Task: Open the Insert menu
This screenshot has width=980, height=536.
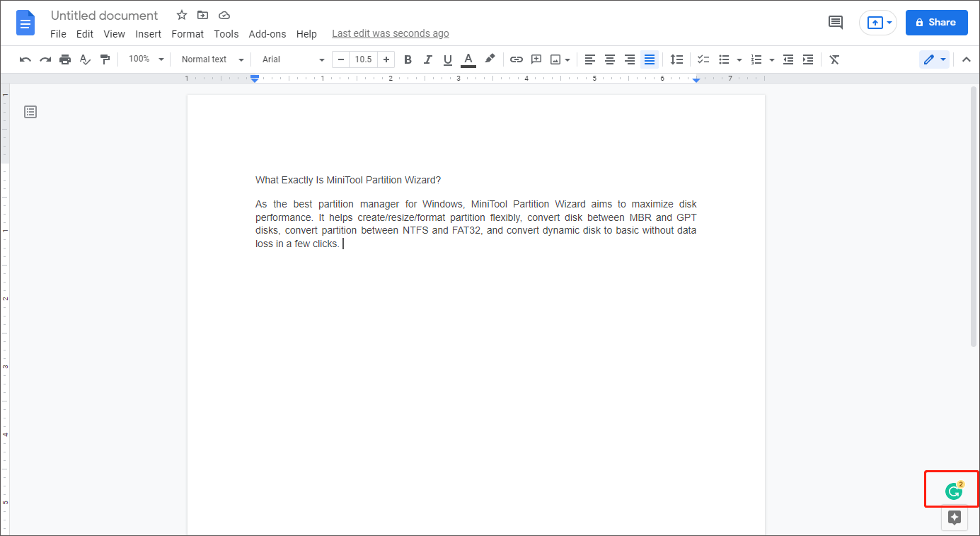Action: click(149, 34)
